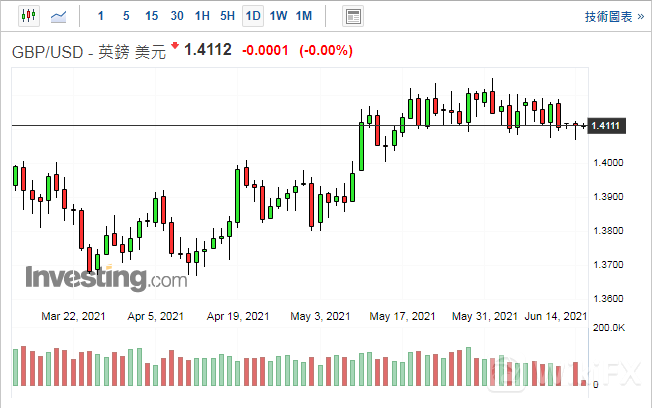The height and width of the screenshot is (408, 652).
Task: Switch to line chart type
Action: [x=60, y=16]
